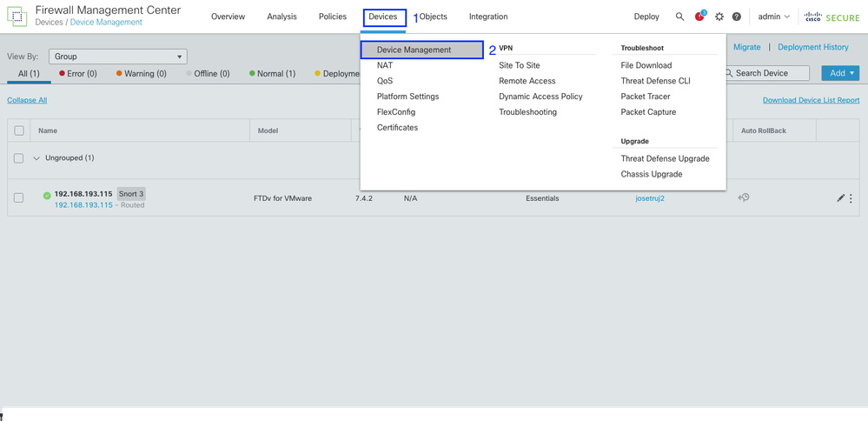868x421 pixels.
Task: Check the Ungrouped (1) group checkbox
Action: [x=19, y=158]
